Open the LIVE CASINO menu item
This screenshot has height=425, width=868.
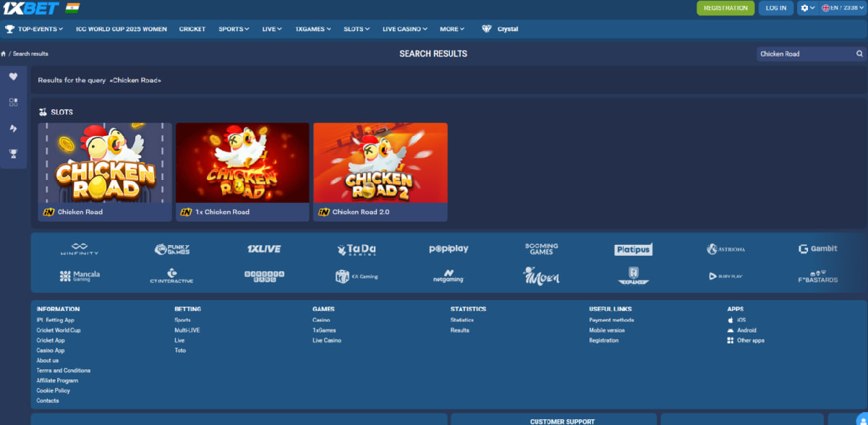[x=404, y=29]
